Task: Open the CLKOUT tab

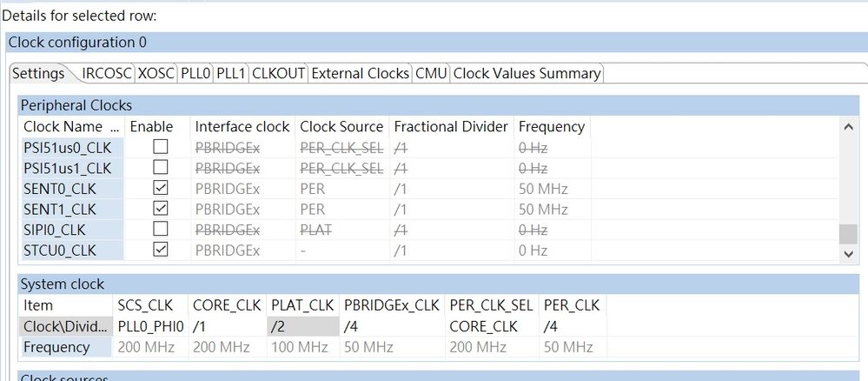Action: tap(278, 74)
